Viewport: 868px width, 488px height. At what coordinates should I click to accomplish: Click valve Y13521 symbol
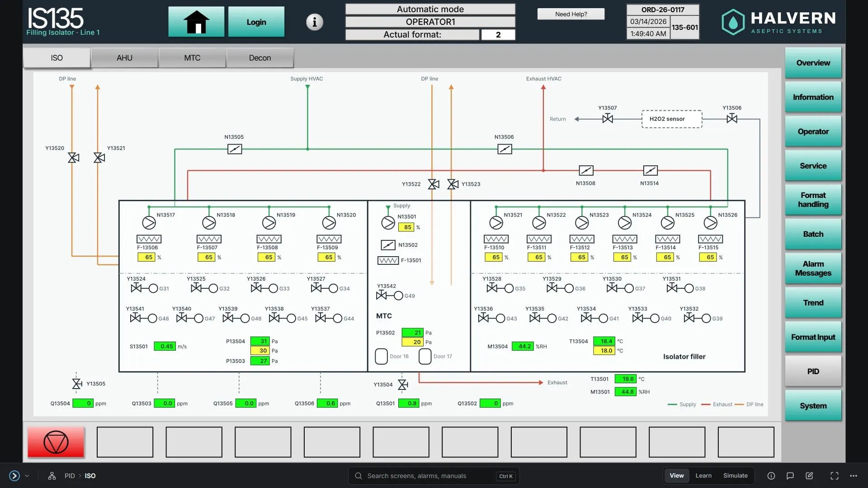[99, 158]
